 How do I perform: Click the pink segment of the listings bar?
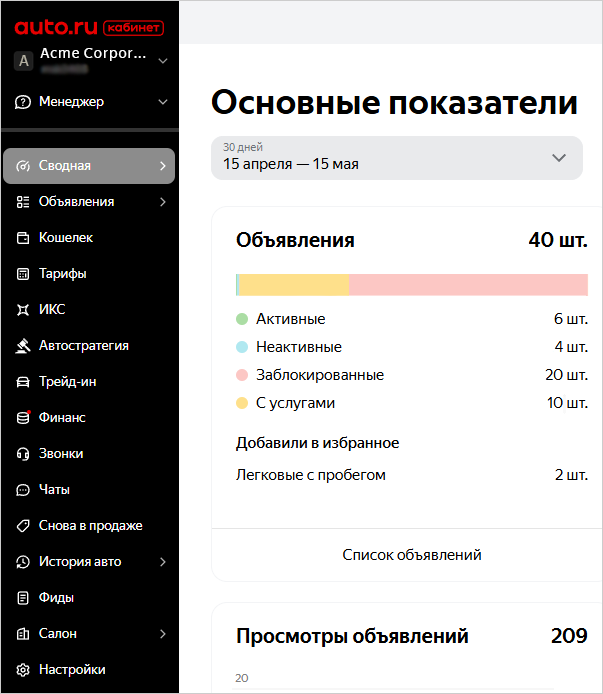[468, 285]
